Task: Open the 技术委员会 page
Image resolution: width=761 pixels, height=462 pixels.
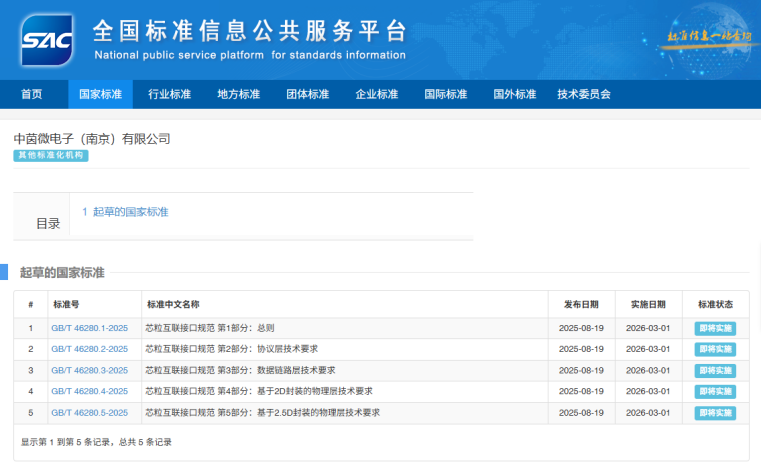Action: 584,94
